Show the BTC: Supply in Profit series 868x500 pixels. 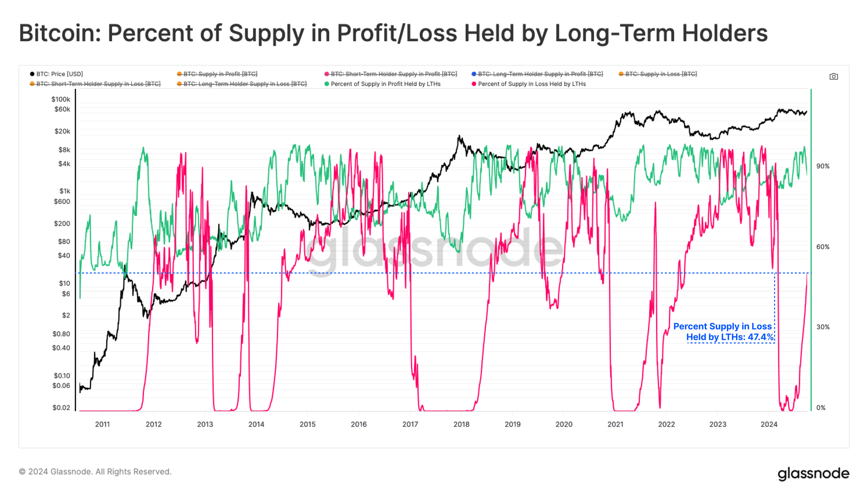(x=220, y=74)
